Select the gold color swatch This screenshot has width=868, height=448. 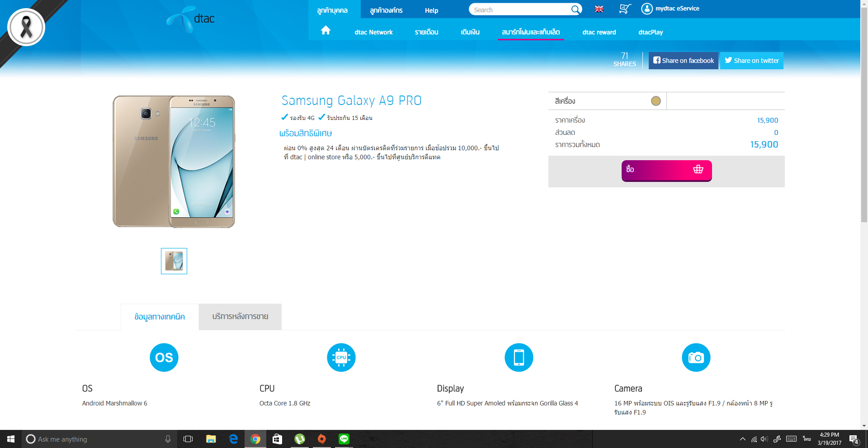[656, 101]
